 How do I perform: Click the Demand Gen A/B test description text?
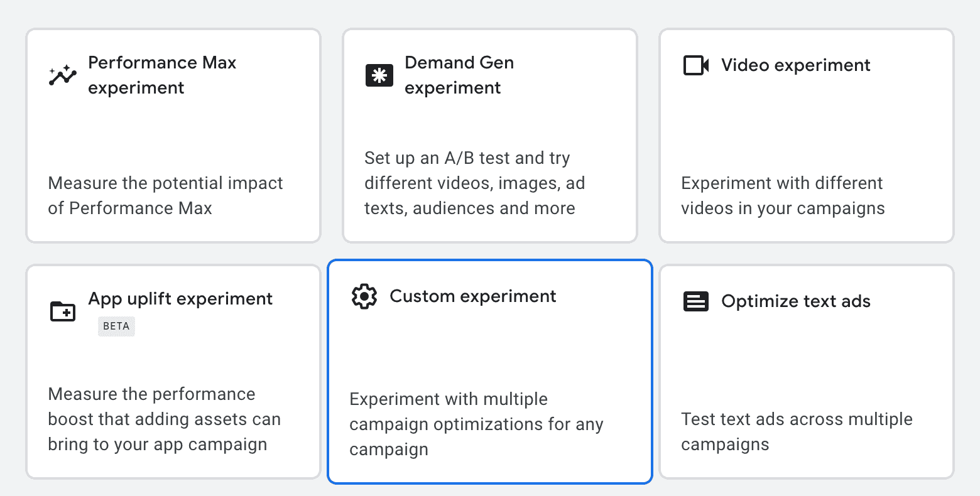474,183
